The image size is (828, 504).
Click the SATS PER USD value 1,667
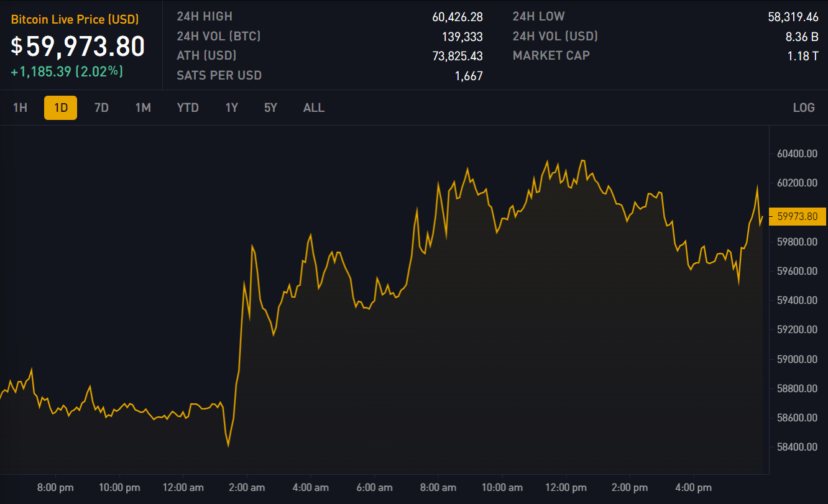469,76
